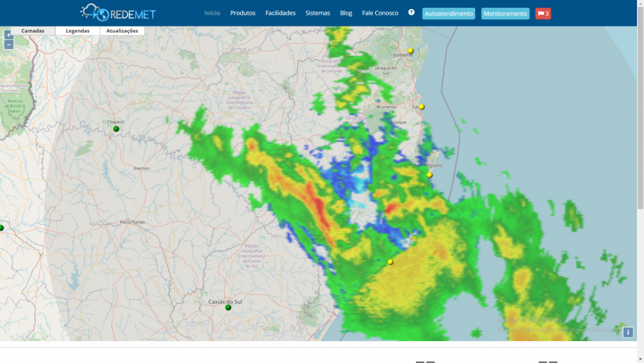Click the REDEMET logo
The width and height of the screenshot is (644, 363).
[x=118, y=12]
